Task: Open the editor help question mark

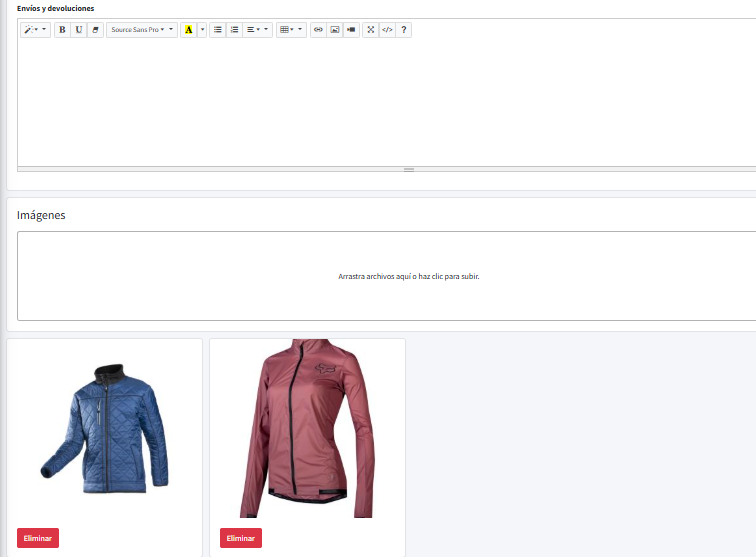Action: pyautogui.click(x=404, y=30)
